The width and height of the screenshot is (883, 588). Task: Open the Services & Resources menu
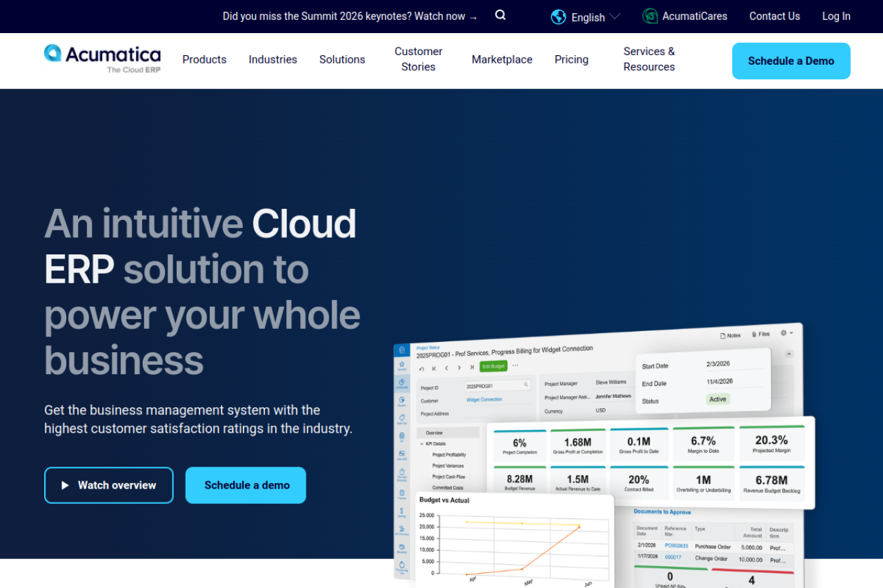click(649, 59)
